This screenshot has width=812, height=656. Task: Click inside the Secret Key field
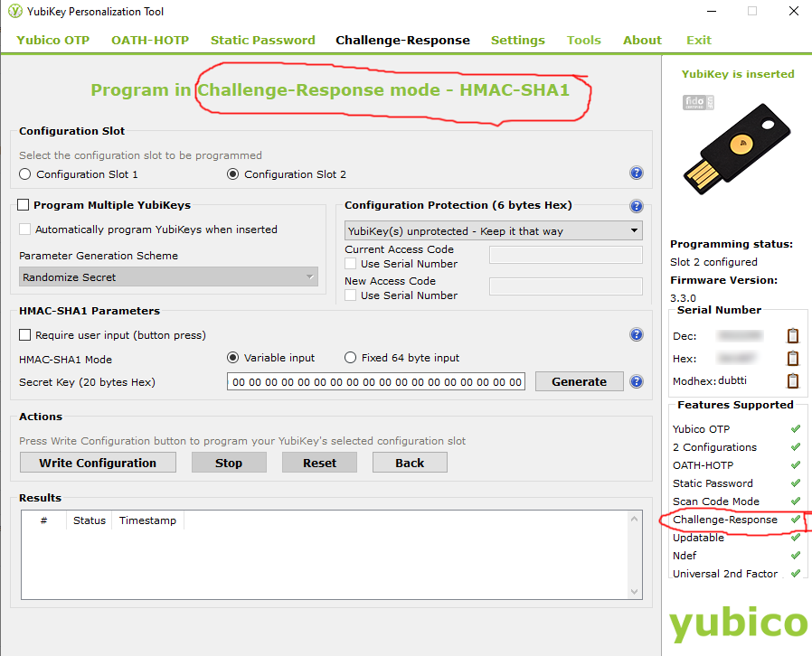click(x=376, y=381)
